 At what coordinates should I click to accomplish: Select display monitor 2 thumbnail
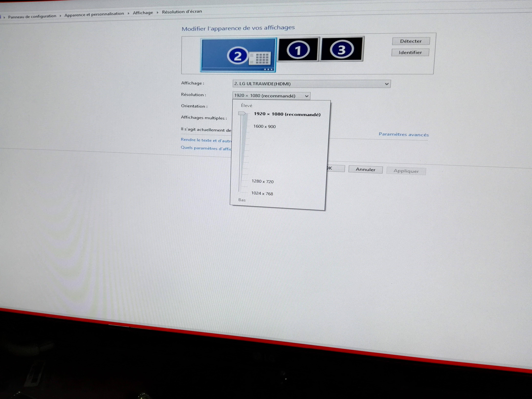(x=238, y=55)
